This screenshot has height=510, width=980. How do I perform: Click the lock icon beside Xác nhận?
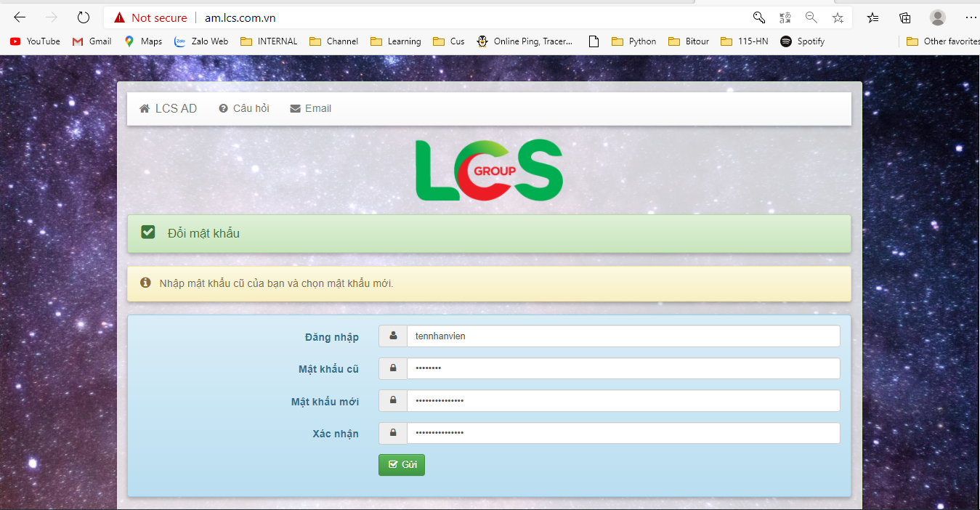click(393, 433)
